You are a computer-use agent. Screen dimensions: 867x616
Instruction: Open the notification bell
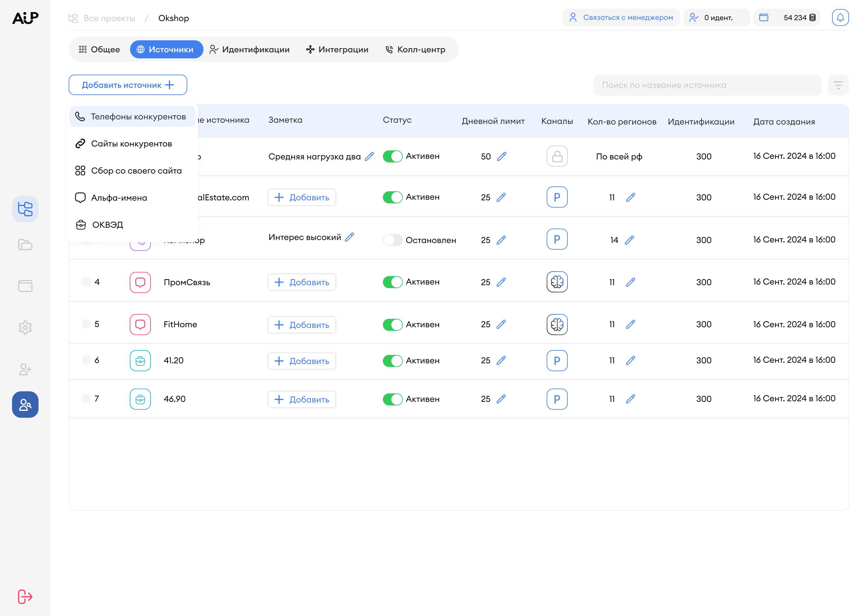click(840, 17)
